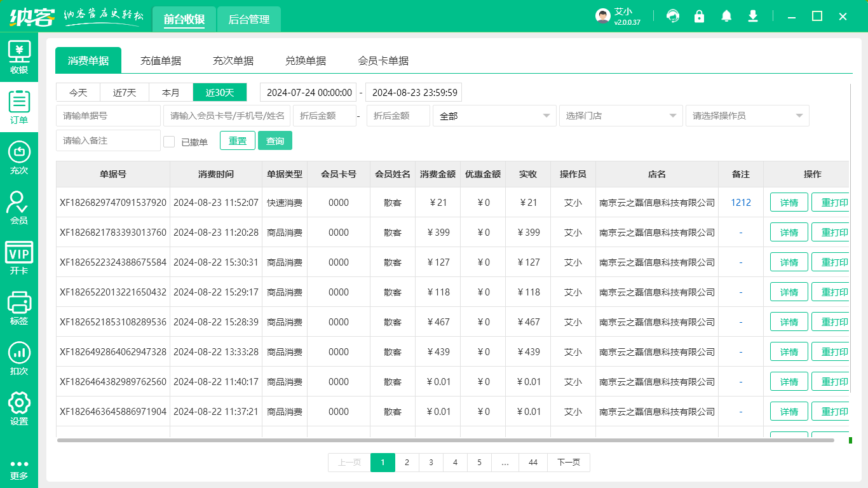Click the customer service headset icon
This screenshot has height=488, width=868.
673,17
